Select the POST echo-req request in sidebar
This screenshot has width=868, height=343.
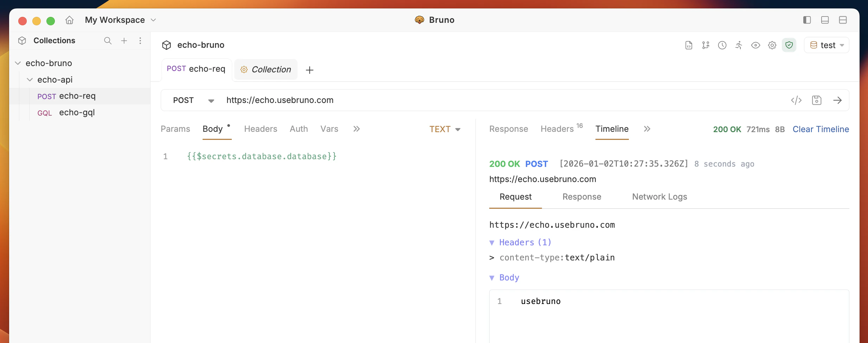coord(80,96)
